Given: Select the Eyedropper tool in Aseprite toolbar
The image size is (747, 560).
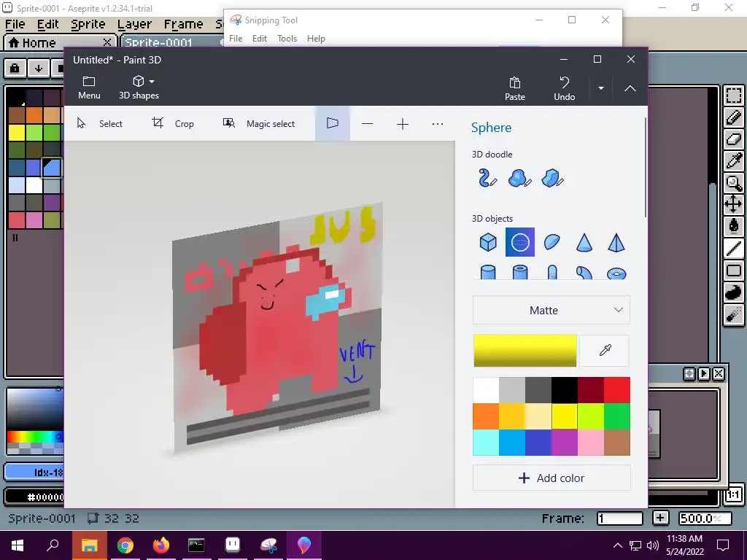Looking at the screenshot, I should (734, 161).
